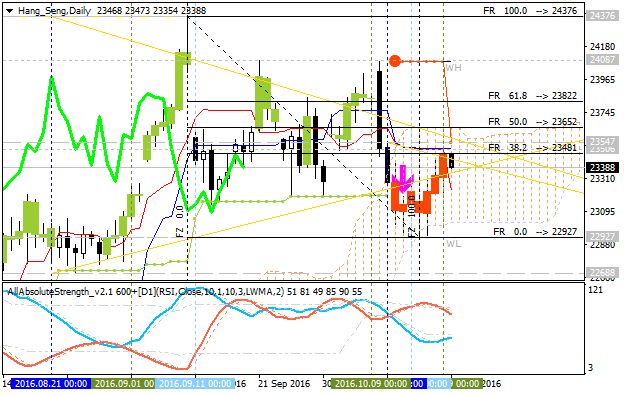Select the magenta sell arrow marker
The height and width of the screenshot is (395, 624).
[x=403, y=179]
